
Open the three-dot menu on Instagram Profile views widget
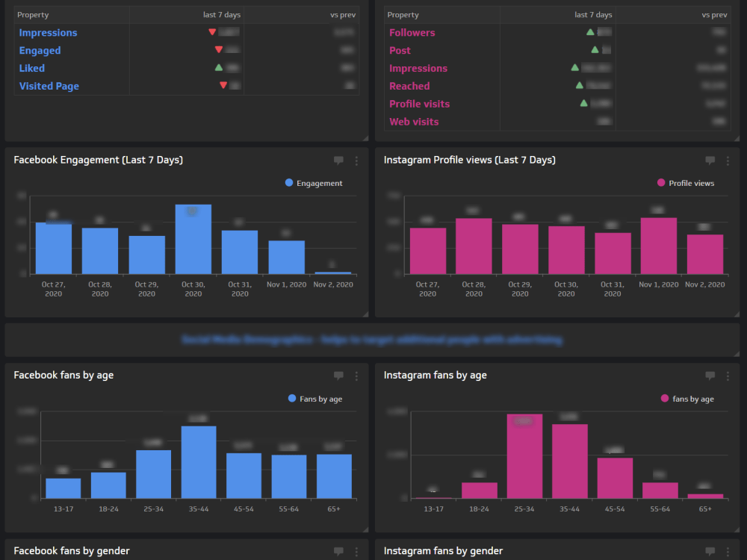click(728, 160)
